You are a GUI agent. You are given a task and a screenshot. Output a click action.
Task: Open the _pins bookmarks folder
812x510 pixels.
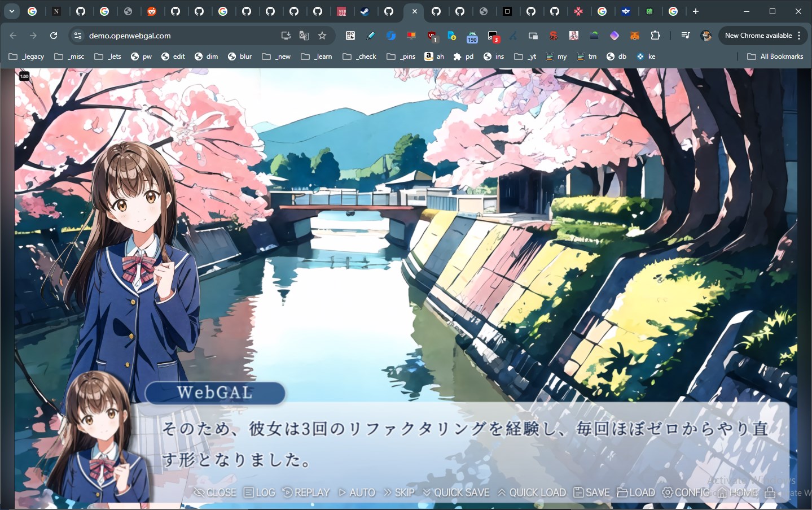pos(401,56)
